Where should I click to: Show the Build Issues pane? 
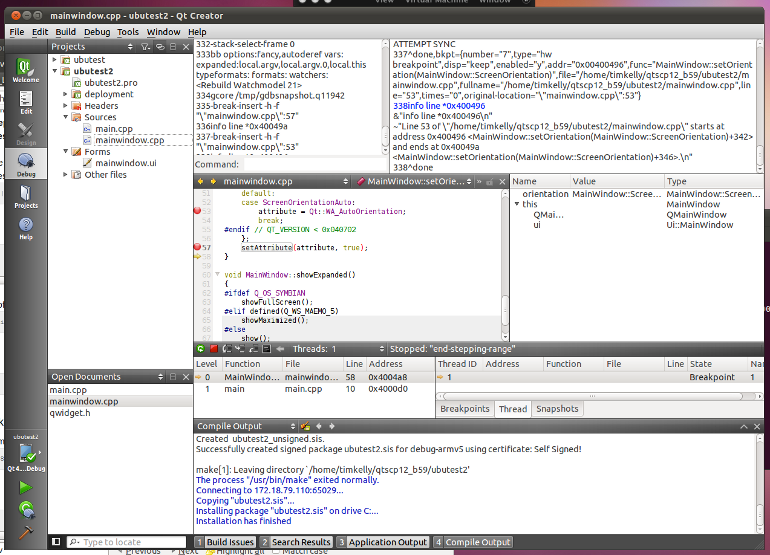pos(225,542)
